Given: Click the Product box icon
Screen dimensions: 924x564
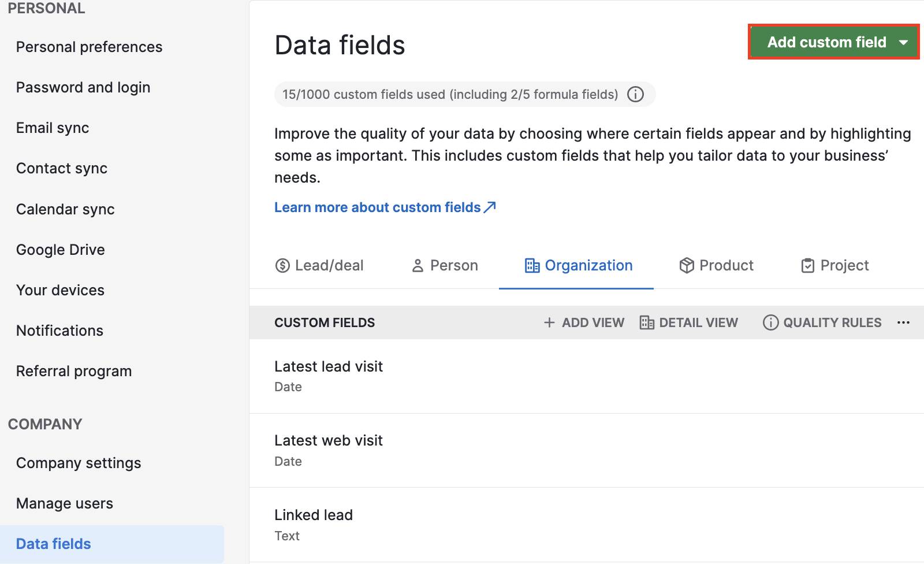Looking at the screenshot, I should tap(687, 265).
